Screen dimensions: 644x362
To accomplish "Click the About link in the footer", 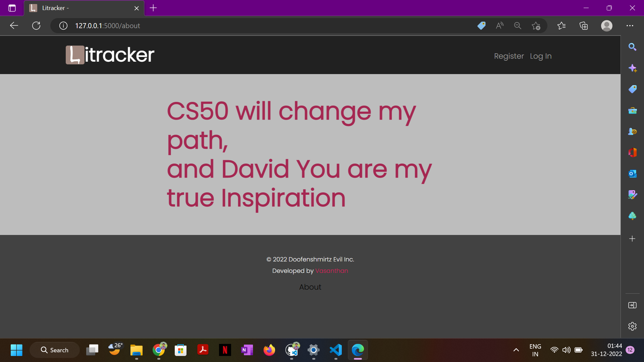I will [310, 287].
